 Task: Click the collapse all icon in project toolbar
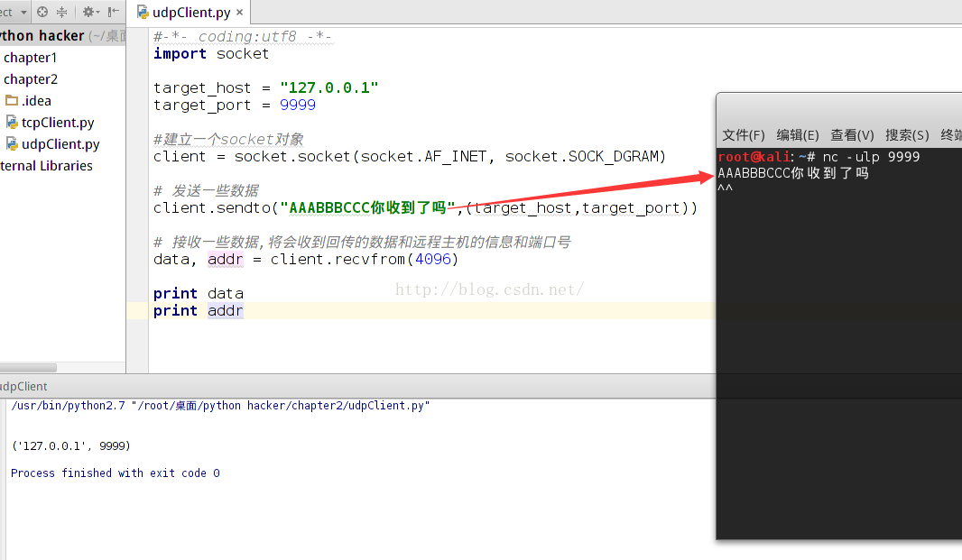point(62,12)
